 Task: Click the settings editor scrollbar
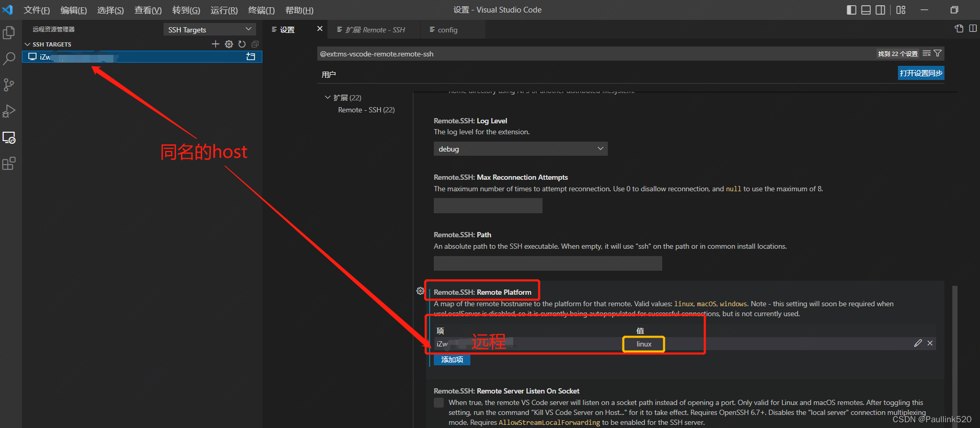[954, 355]
